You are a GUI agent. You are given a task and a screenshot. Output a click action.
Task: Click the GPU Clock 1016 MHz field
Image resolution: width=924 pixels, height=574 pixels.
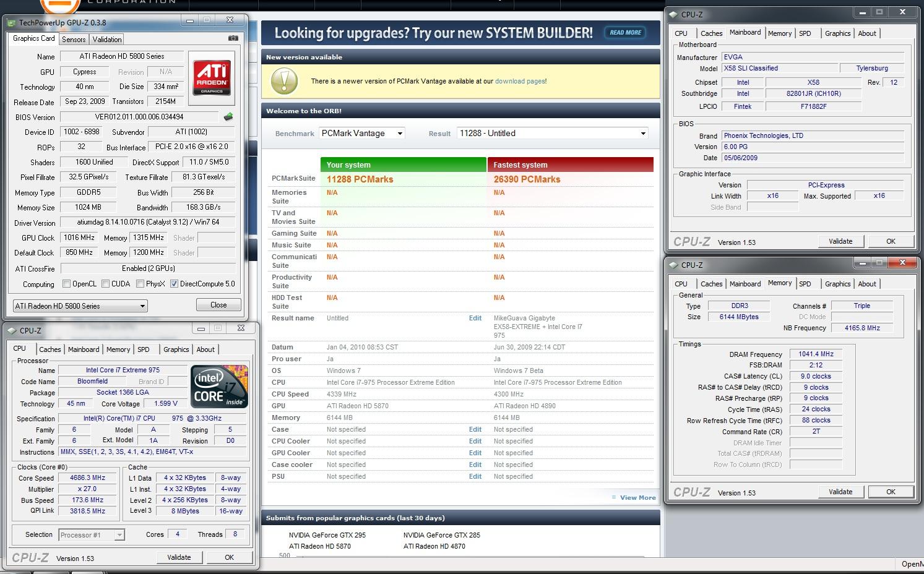coord(79,238)
